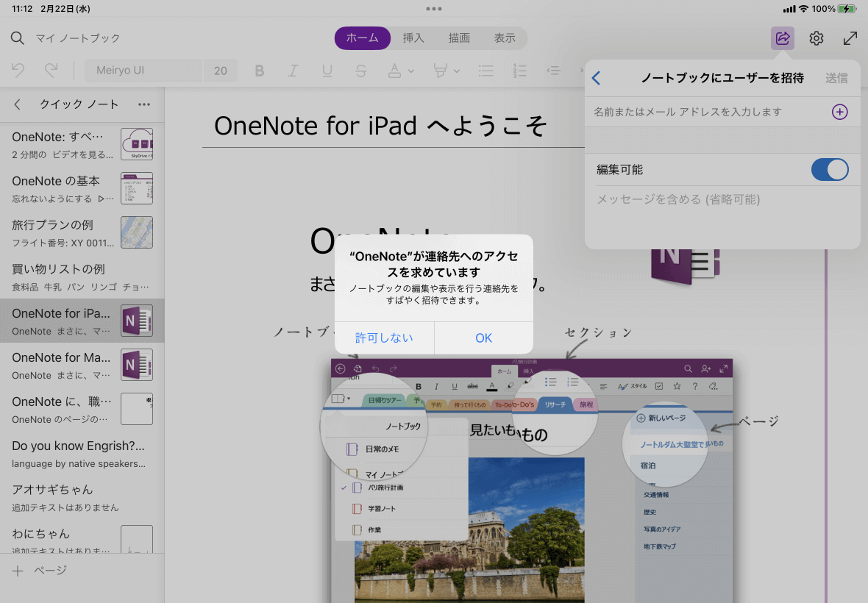Open the settings gear icon
Screen dimensions: 868x603
click(x=817, y=38)
